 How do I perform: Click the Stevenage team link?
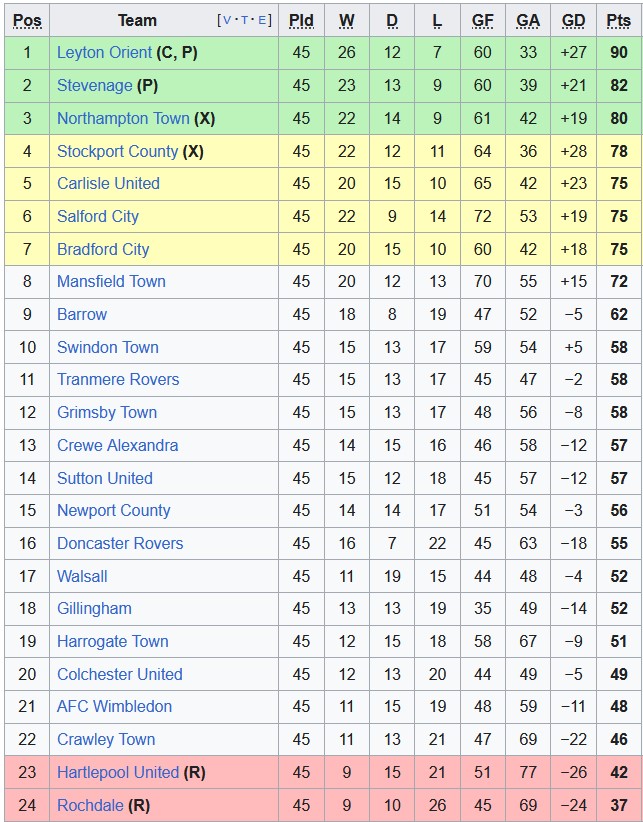click(94, 86)
